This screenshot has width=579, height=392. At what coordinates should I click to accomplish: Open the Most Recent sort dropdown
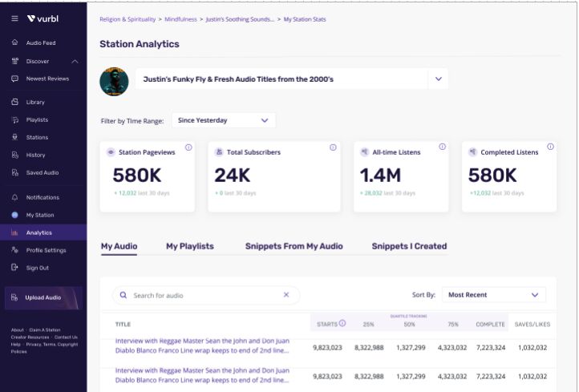pyautogui.click(x=494, y=294)
